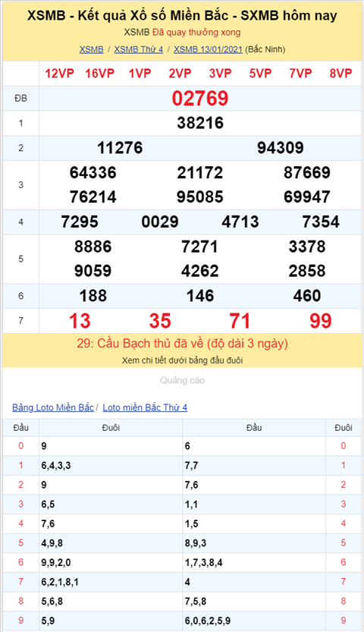Select fourth prize number 0029
The height and width of the screenshot is (632, 364).
[x=160, y=222]
